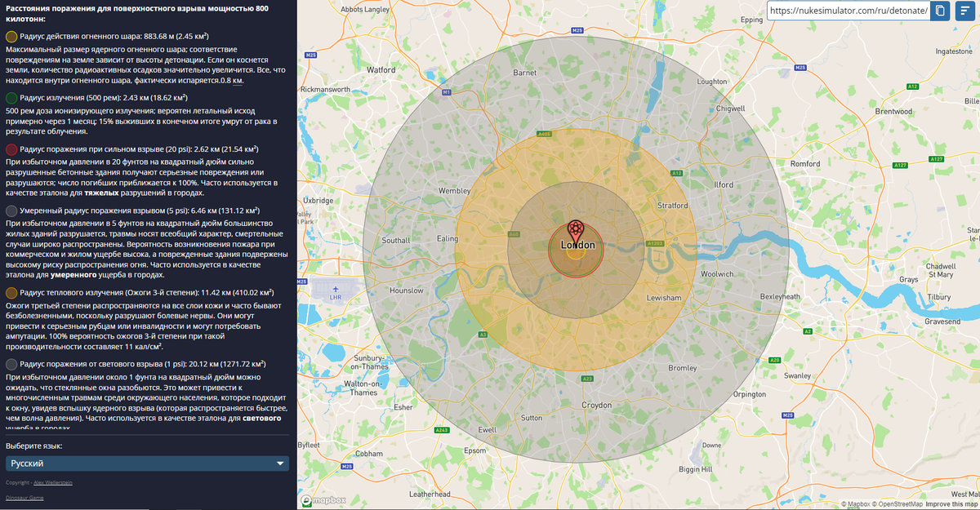
Task: Open the OpenStreetMap attribution link
Action: 898,504
